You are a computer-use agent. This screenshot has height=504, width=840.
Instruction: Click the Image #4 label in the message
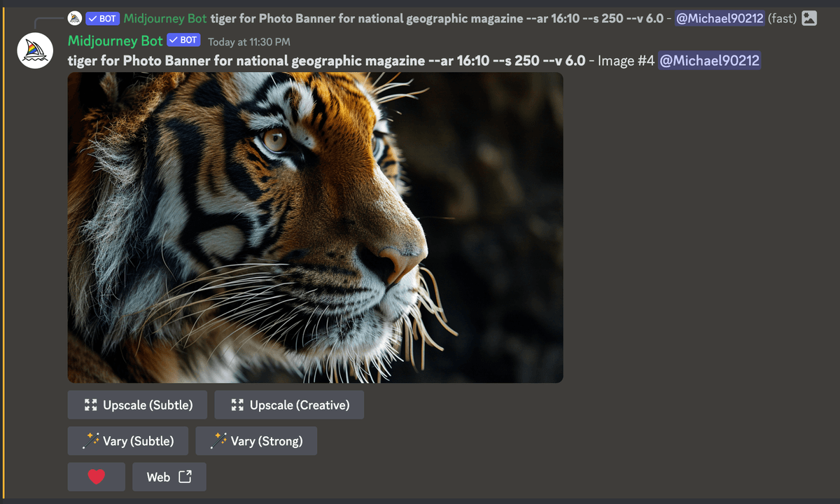pyautogui.click(x=626, y=61)
